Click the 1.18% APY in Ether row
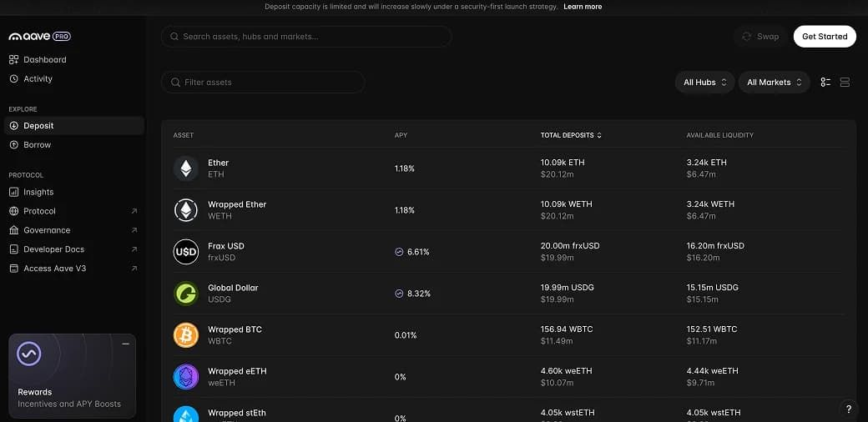Viewport: 868px width, 422px height. [405, 168]
